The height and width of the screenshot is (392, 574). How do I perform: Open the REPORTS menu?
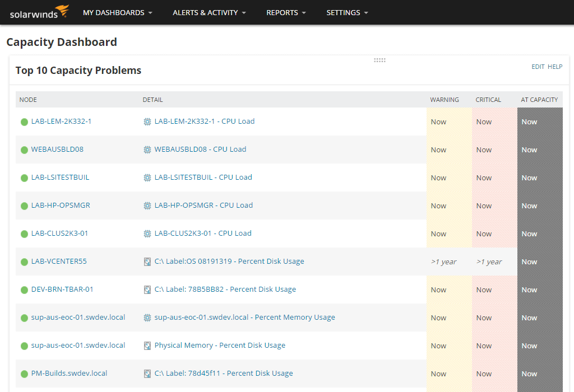pyautogui.click(x=286, y=12)
